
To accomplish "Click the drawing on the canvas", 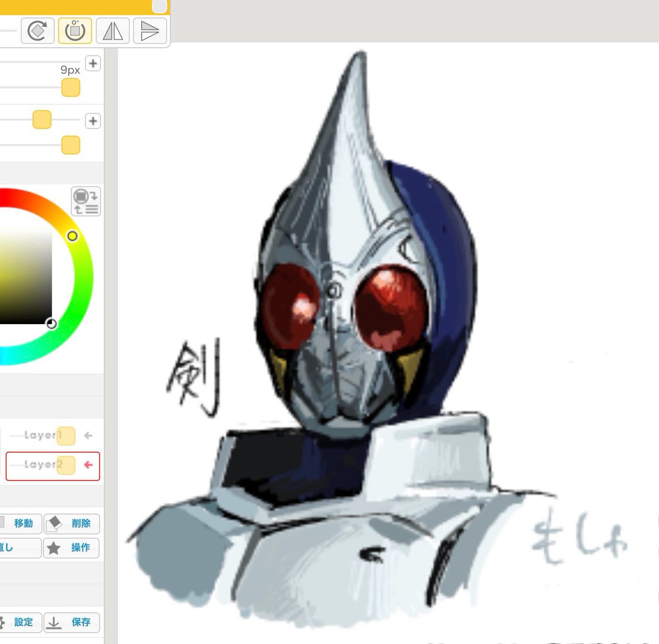I will click(340, 341).
